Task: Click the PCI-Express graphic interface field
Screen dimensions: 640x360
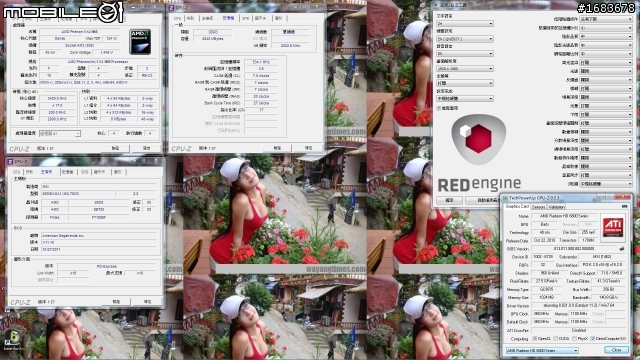Action: click(x=107, y=266)
